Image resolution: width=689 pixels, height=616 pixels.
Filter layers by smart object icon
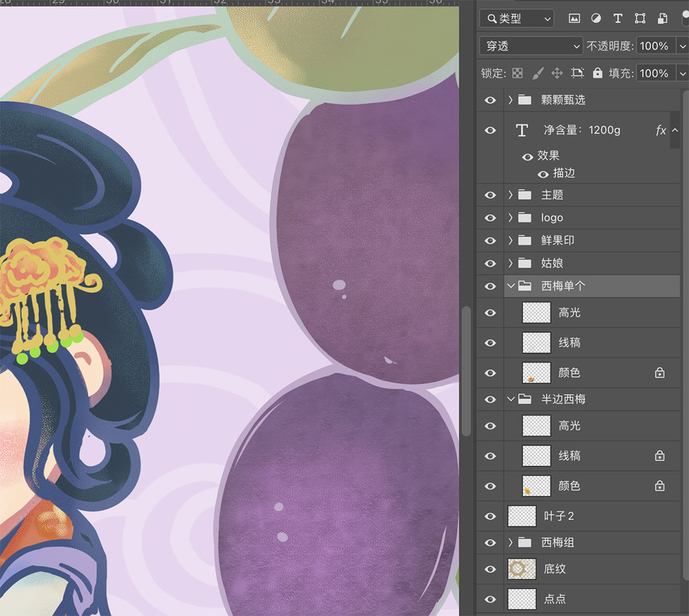(x=662, y=18)
